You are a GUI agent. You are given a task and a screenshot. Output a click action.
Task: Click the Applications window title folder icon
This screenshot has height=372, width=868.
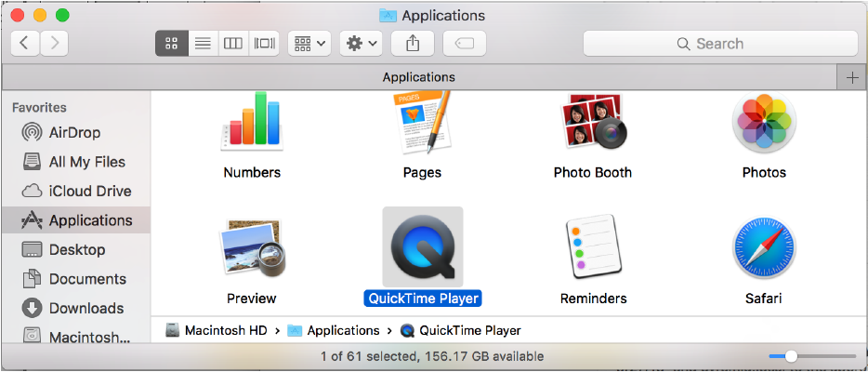coord(388,16)
